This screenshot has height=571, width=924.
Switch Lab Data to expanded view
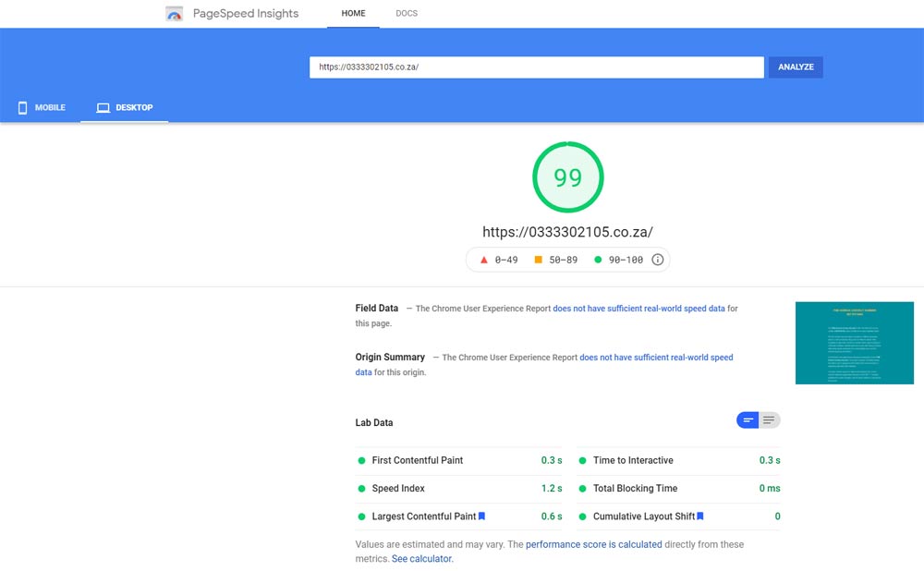point(769,420)
